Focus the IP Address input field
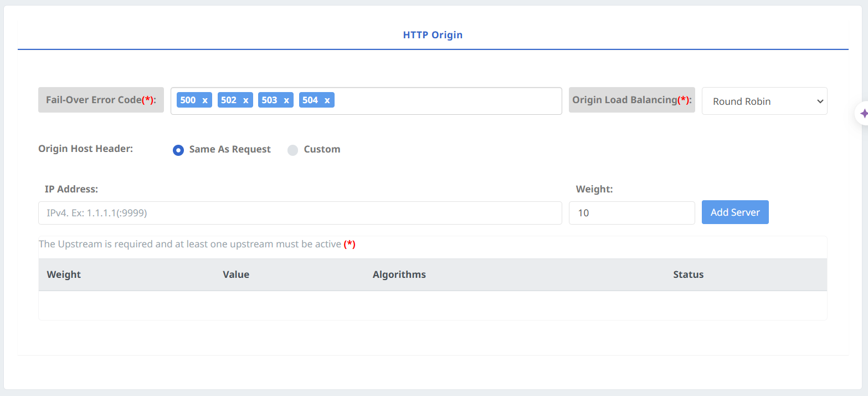Image resolution: width=868 pixels, height=396 pixels. pyautogui.click(x=300, y=213)
